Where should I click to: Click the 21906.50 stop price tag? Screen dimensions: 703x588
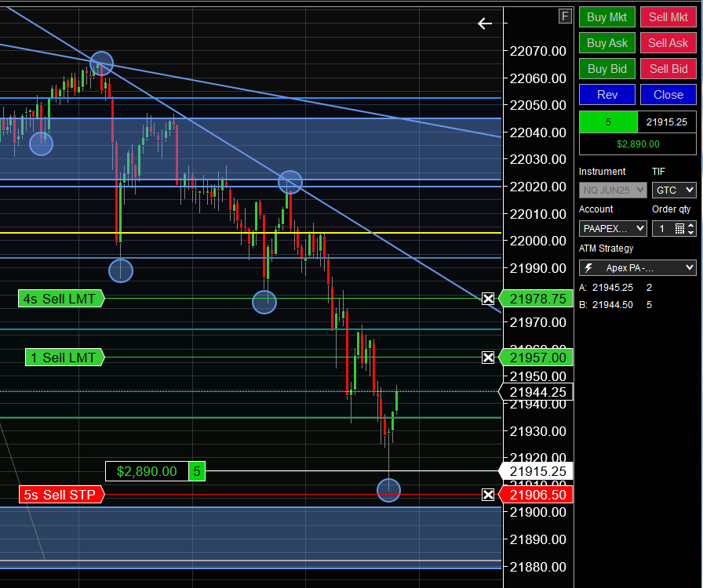tap(536, 495)
